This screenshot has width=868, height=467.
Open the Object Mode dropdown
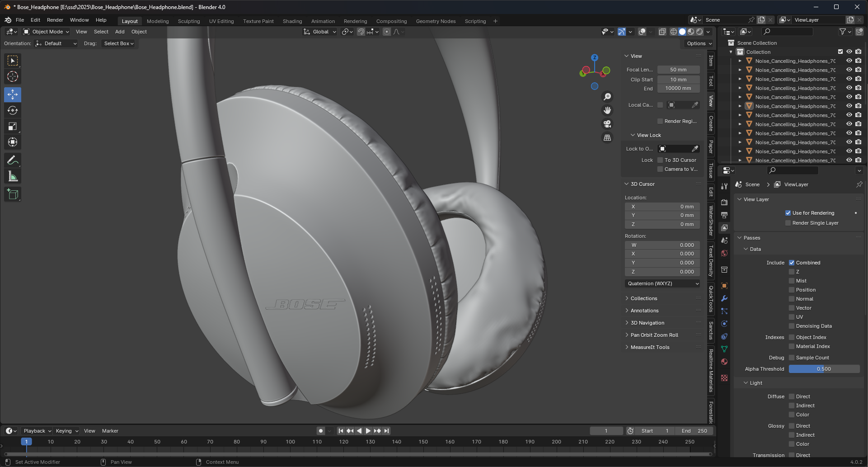(x=46, y=32)
